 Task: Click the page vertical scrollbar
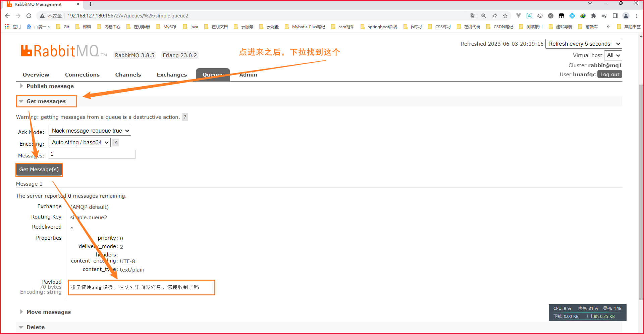[x=641, y=191]
